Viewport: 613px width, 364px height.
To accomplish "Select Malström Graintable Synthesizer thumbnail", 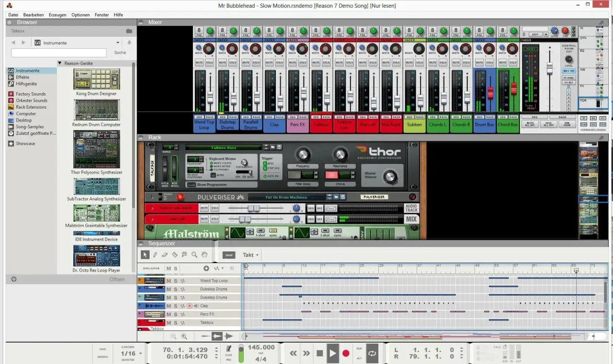I will (x=96, y=213).
